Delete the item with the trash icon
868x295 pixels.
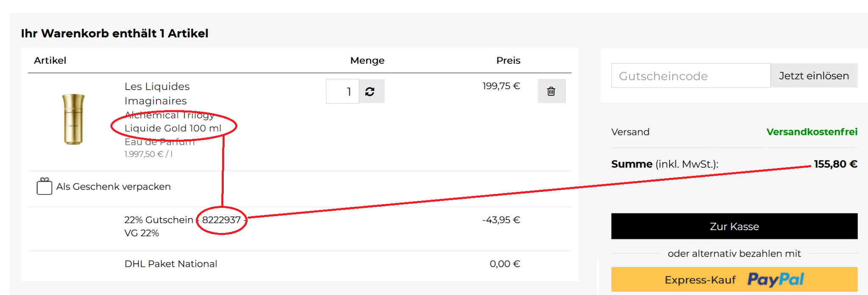(551, 91)
